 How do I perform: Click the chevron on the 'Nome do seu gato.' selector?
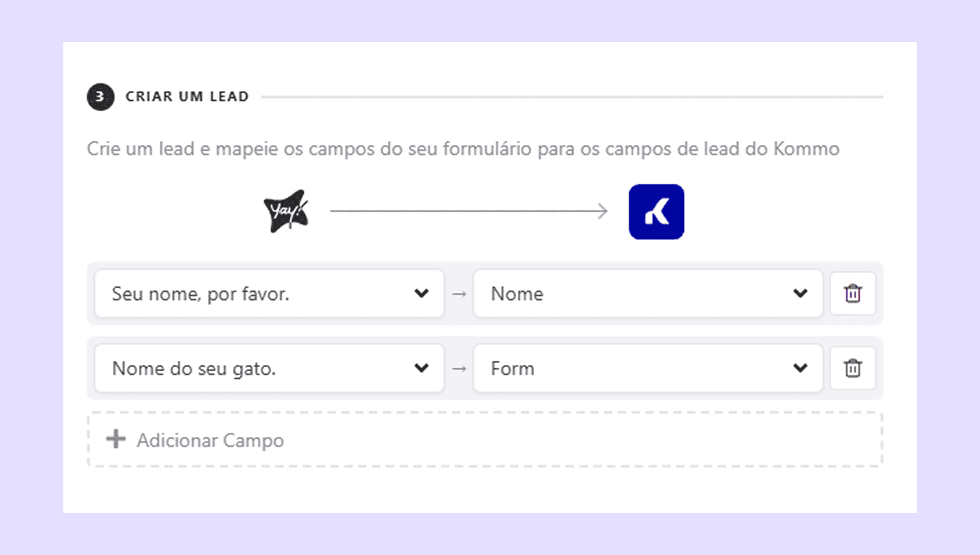click(x=422, y=368)
